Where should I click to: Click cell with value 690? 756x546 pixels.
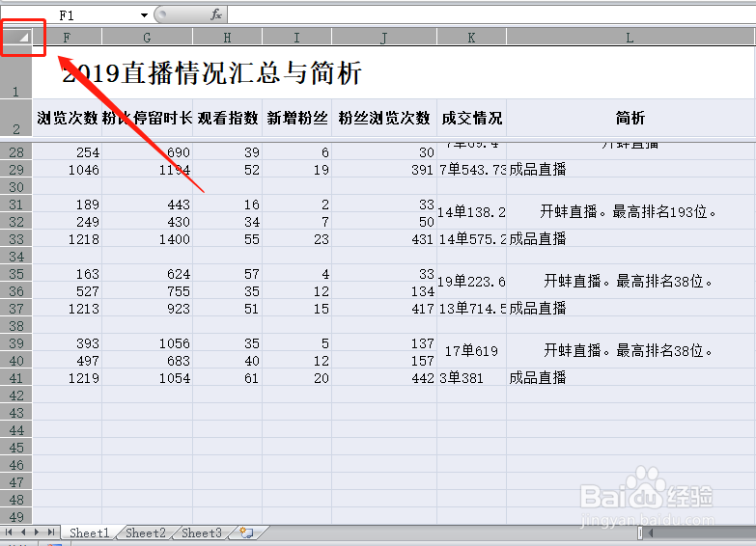pos(147,151)
